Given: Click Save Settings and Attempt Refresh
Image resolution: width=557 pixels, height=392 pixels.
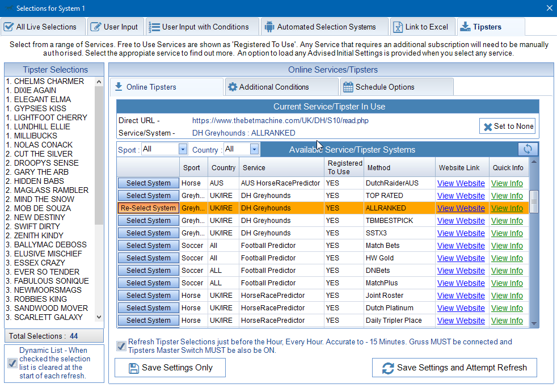Looking at the screenshot, I should click(x=454, y=368).
